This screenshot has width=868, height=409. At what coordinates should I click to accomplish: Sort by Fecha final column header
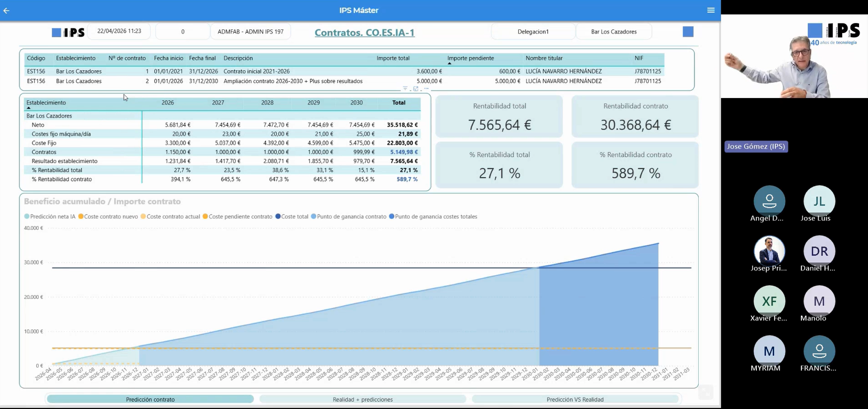coord(202,58)
